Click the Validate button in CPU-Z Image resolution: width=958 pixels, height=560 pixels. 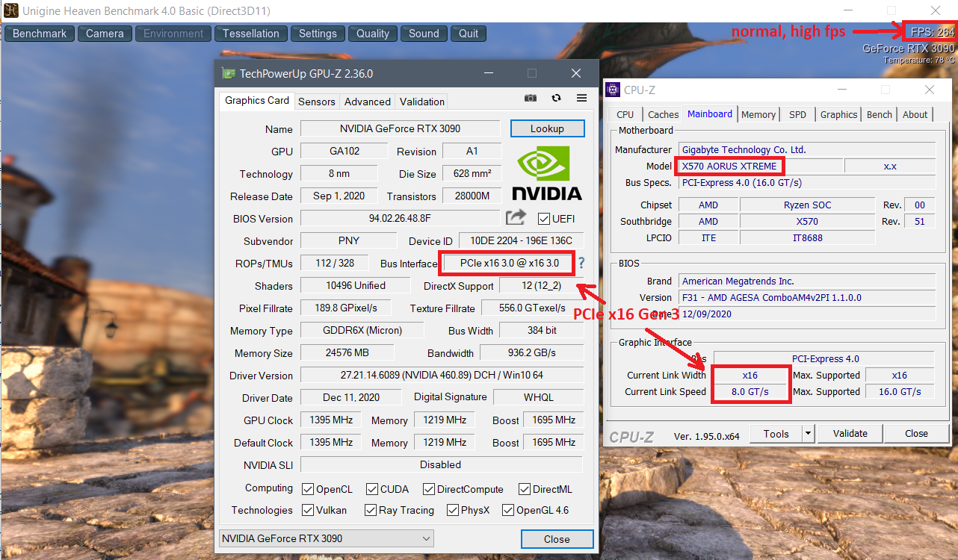(x=850, y=433)
